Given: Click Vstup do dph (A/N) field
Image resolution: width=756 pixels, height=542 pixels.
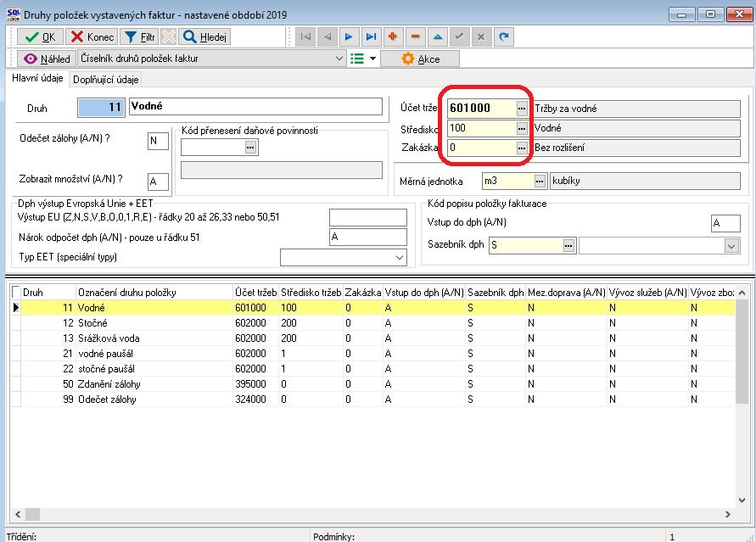Looking at the screenshot, I should [x=725, y=223].
